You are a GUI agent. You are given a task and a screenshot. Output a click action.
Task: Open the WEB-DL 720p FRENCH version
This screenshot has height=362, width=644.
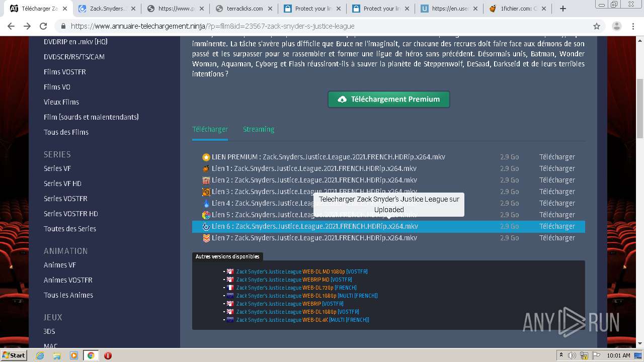tap(296, 288)
